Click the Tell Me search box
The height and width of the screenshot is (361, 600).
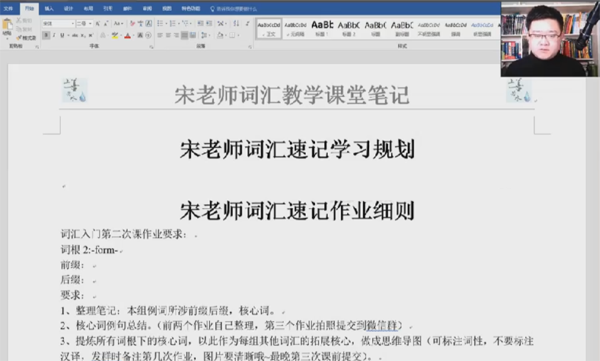(x=234, y=8)
